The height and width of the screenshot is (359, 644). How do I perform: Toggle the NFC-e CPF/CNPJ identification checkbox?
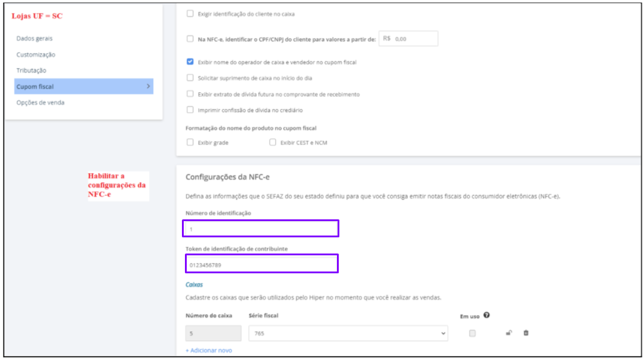190,39
